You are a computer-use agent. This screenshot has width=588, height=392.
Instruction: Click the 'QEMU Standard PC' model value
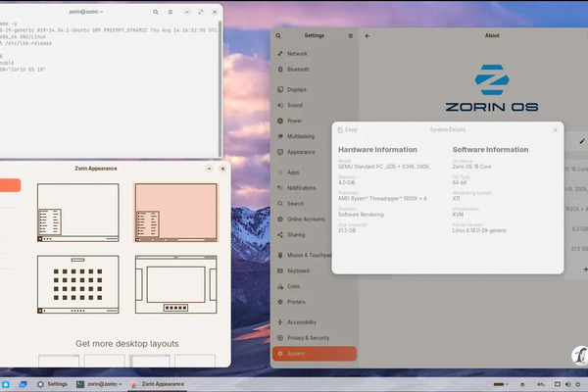384,167
